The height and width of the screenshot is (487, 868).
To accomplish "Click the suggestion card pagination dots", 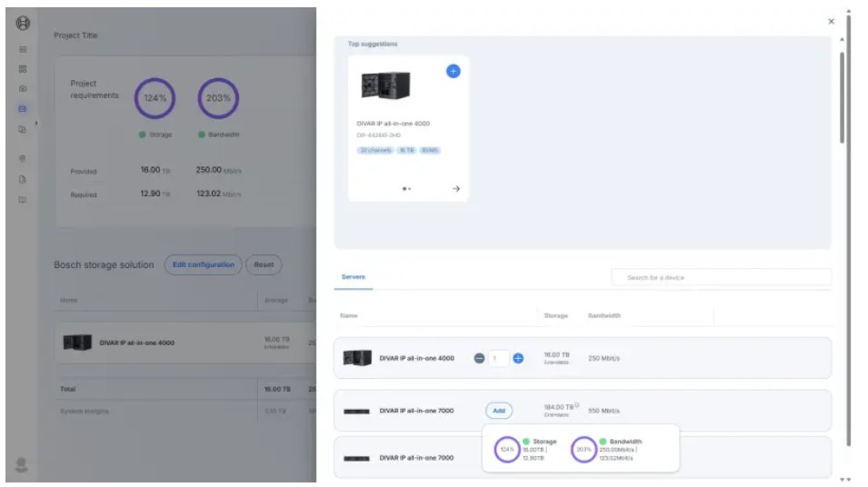I will tap(406, 189).
